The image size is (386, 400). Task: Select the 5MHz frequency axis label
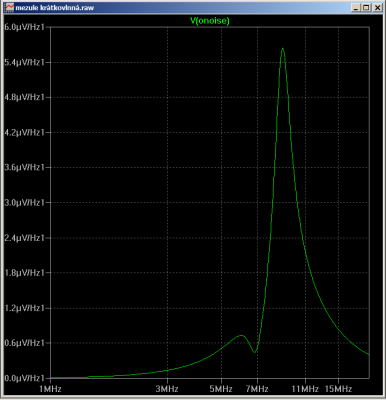tap(221, 389)
